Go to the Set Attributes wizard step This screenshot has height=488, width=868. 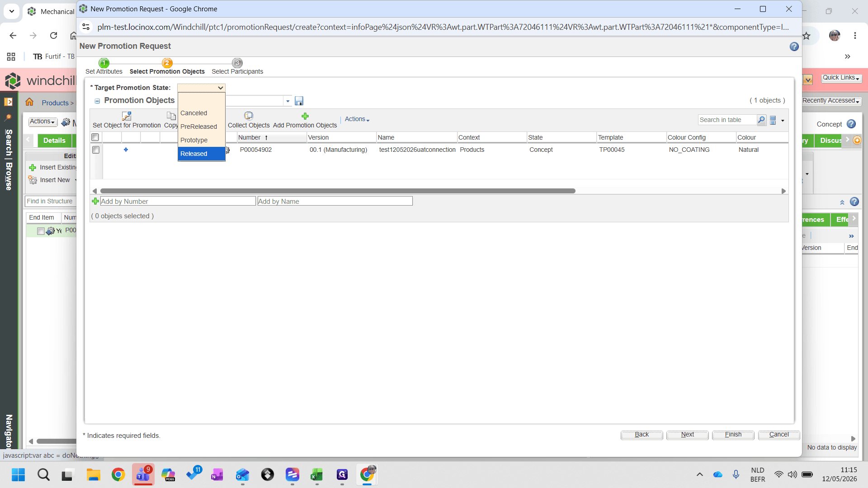[x=104, y=67]
